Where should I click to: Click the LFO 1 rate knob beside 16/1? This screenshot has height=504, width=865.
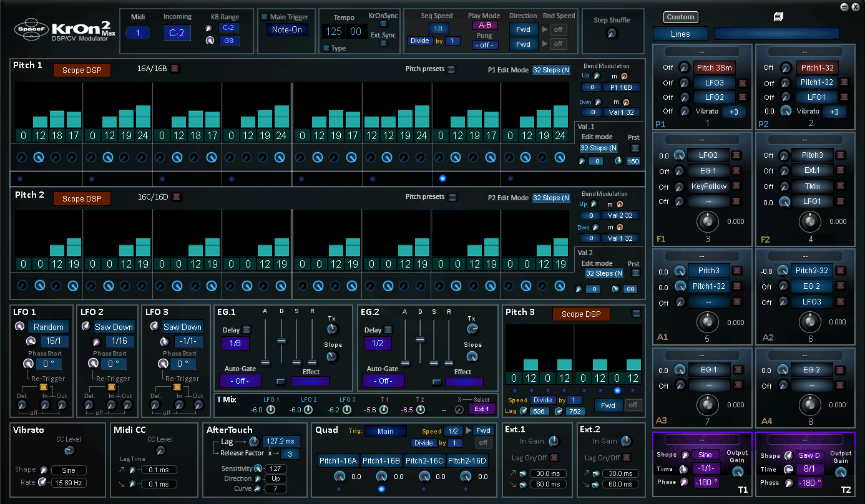31,341
